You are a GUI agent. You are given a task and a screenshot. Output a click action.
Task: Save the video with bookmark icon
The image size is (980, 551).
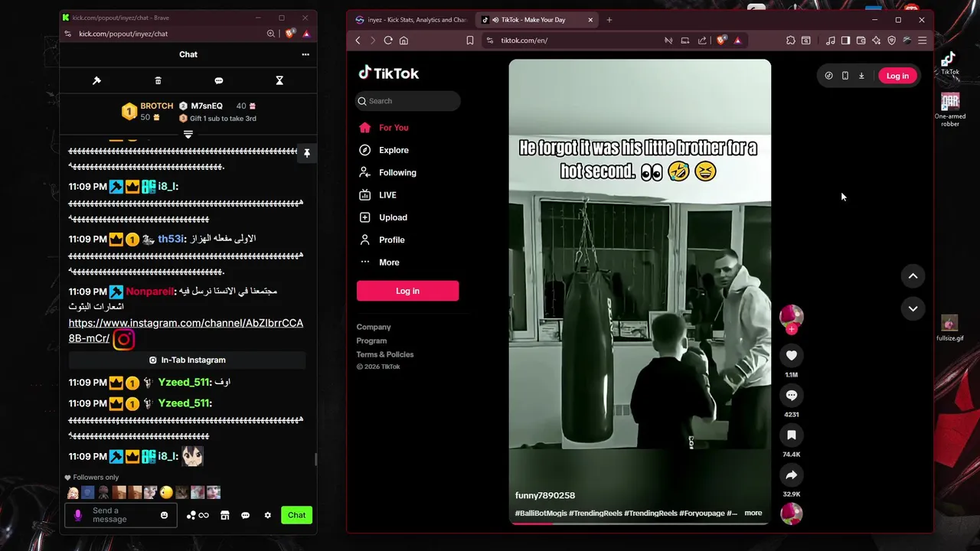pos(792,435)
